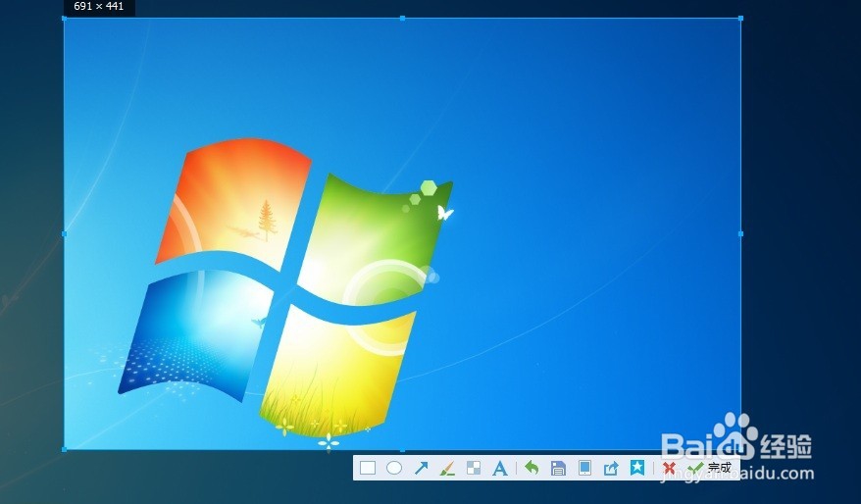The width and height of the screenshot is (861, 504).
Task: Click the right-middle selection resize handle
Action: tap(740, 234)
